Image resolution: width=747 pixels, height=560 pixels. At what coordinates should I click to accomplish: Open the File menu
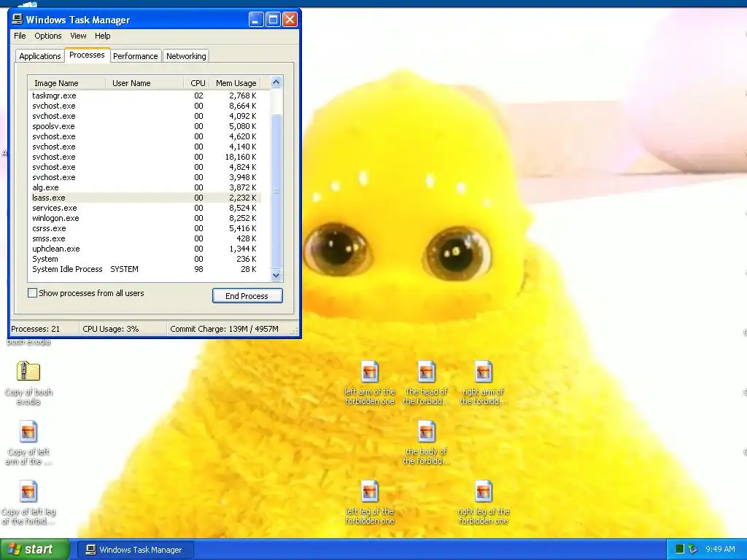(20, 36)
